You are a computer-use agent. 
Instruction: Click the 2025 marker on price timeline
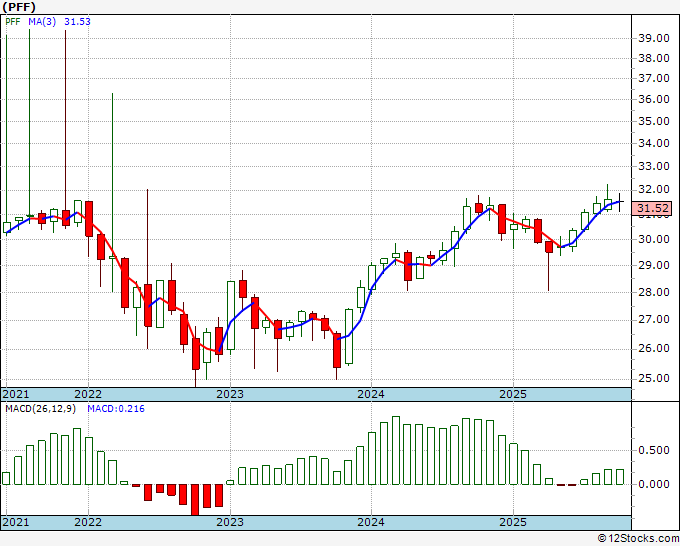click(x=513, y=394)
